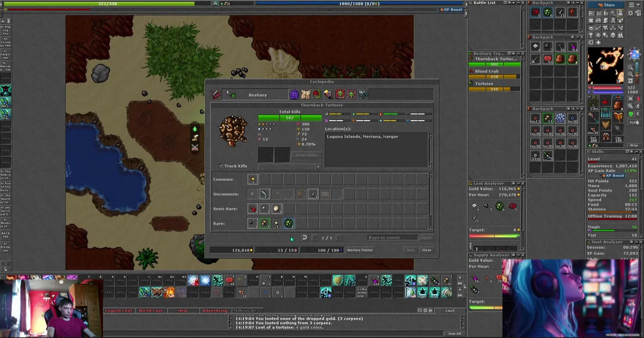Click the tortoise shell stack of 6 in Backpack
644x338 pixels.
click(x=548, y=13)
